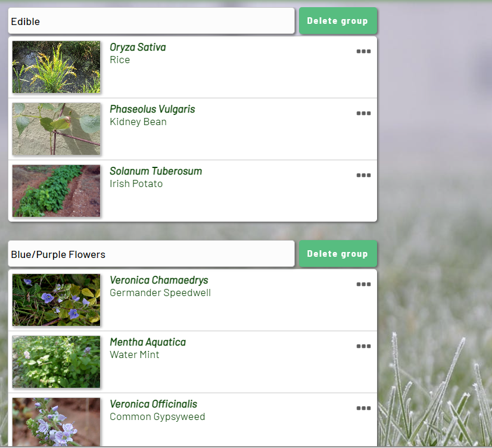
Task: Click the Irish Potato field thumbnail
Action: point(57,191)
